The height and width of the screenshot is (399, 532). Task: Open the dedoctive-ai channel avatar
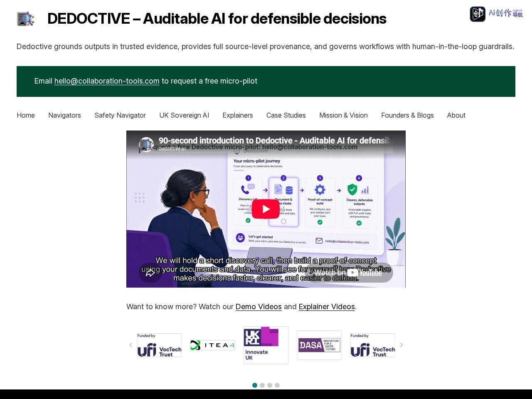[x=146, y=145]
